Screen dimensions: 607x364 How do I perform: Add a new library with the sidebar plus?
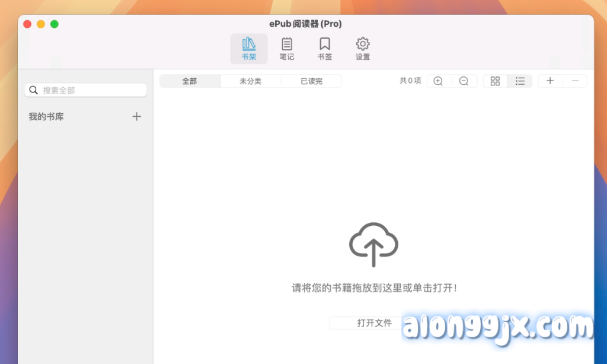point(136,117)
